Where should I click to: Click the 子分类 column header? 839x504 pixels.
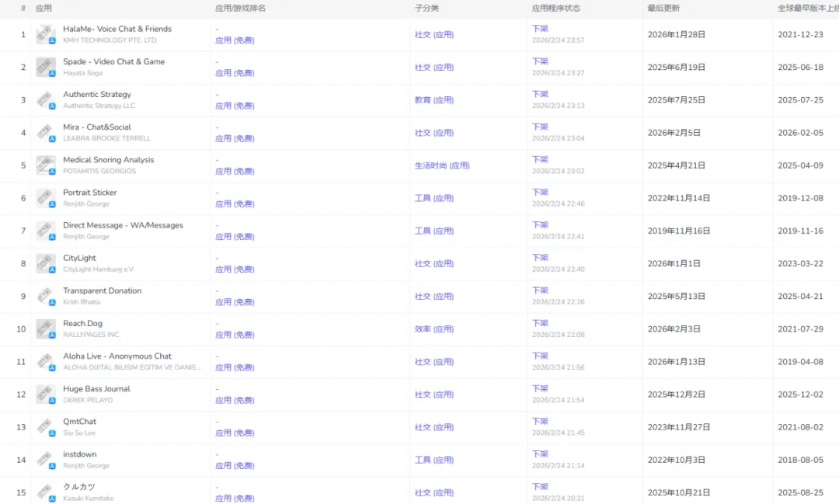[x=426, y=8]
